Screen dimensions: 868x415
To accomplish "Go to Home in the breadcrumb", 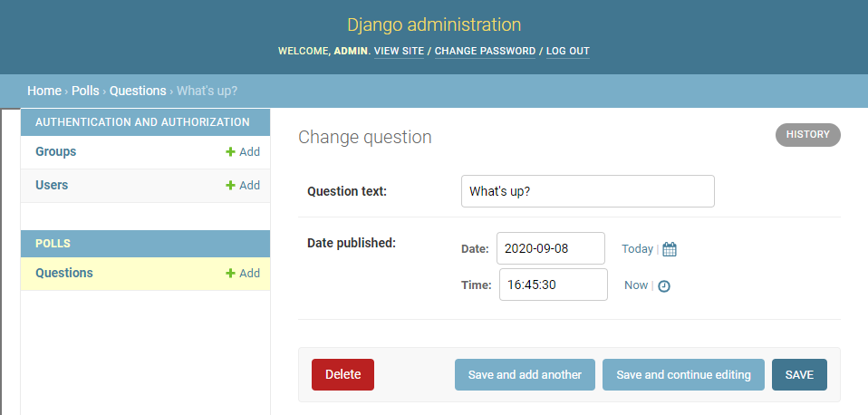I will (44, 91).
